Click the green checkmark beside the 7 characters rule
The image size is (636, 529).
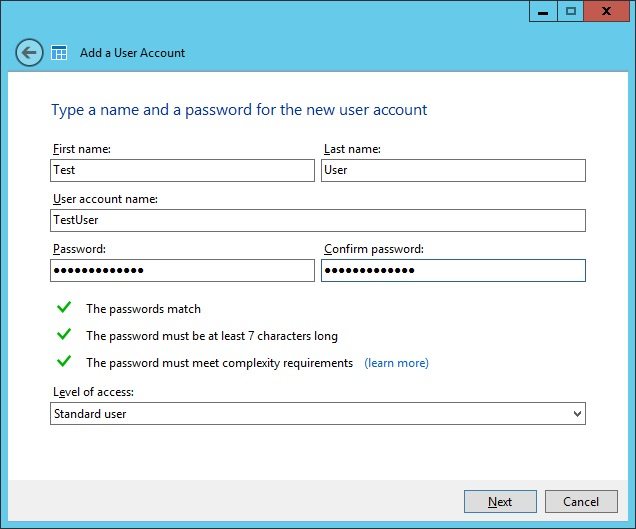coord(64,334)
